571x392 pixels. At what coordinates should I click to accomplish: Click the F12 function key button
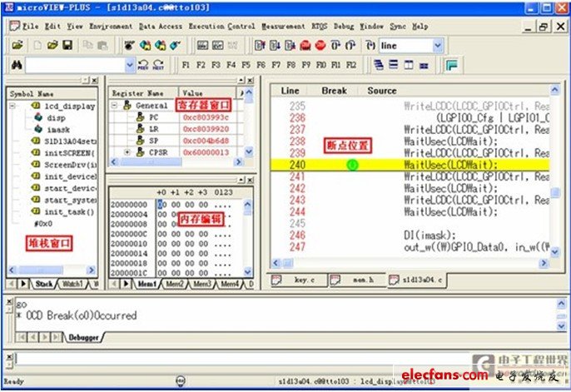click(x=351, y=65)
